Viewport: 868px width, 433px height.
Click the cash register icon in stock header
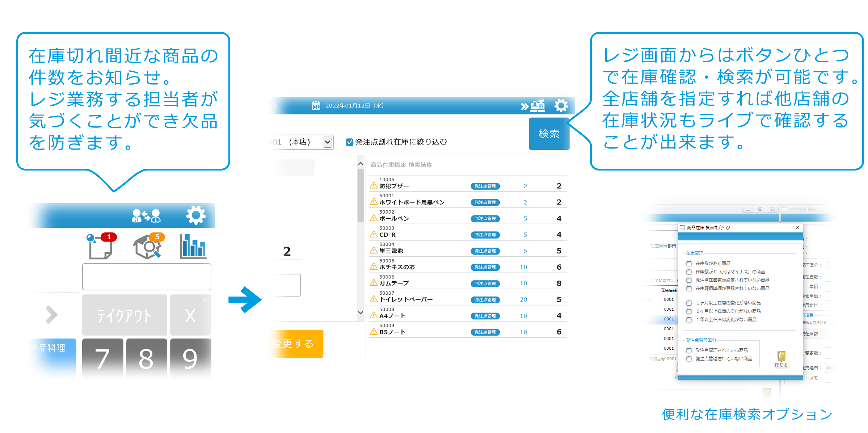tap(538, 105)
